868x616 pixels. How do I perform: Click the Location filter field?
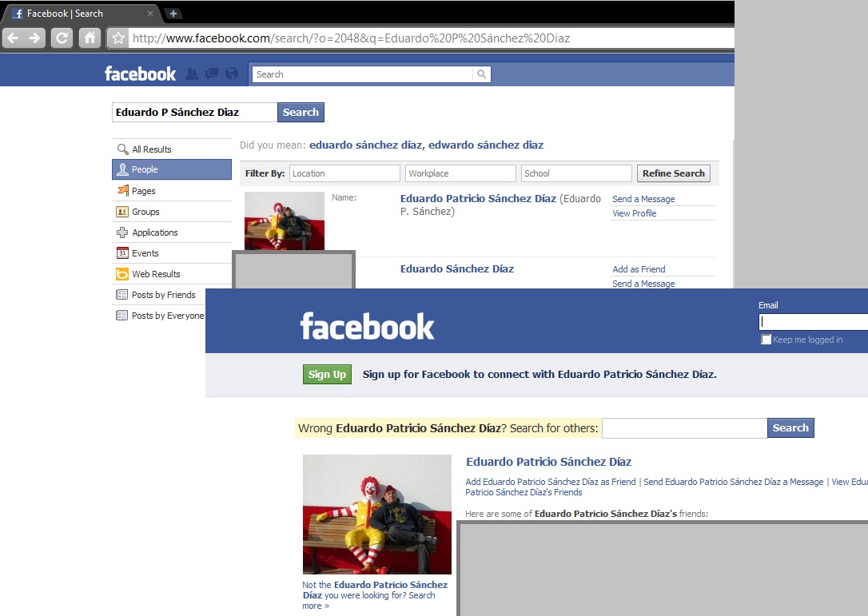point(344,173)
